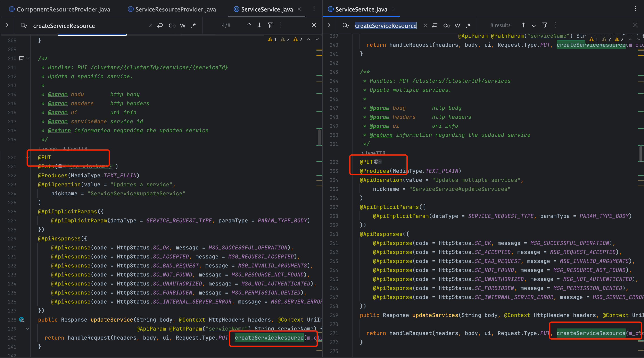Switch to ComponentResourceProvider.java tab
This screenshot has width=644, height=358.
pyautogui.click(x=60, y=9)
